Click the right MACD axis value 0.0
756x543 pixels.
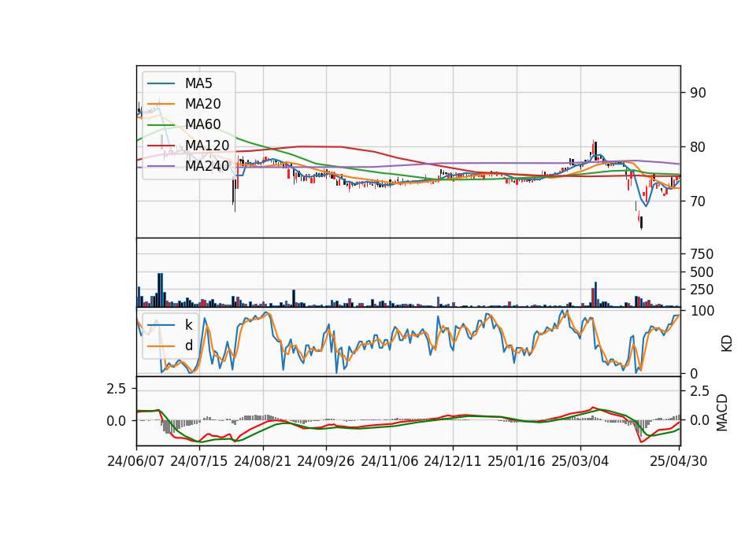point(699,420)
